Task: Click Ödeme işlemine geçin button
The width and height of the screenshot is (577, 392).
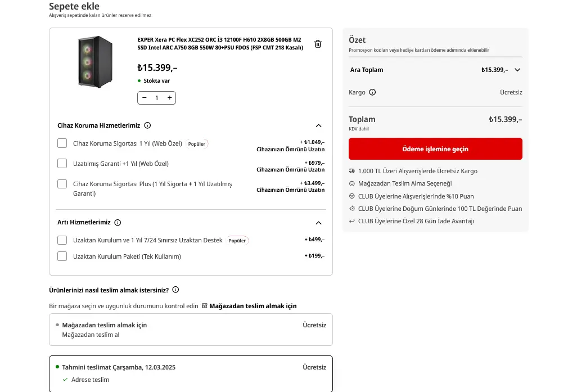Action: 435,148
